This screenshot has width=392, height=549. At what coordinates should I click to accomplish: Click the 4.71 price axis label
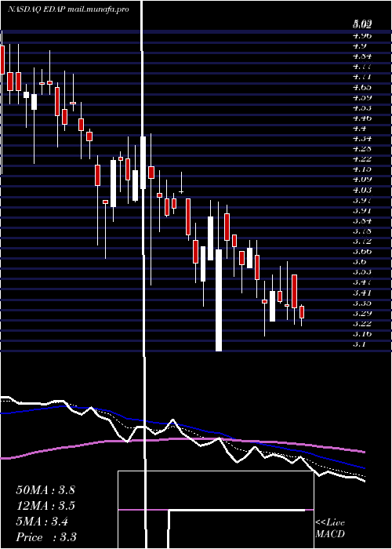[362, 76]
